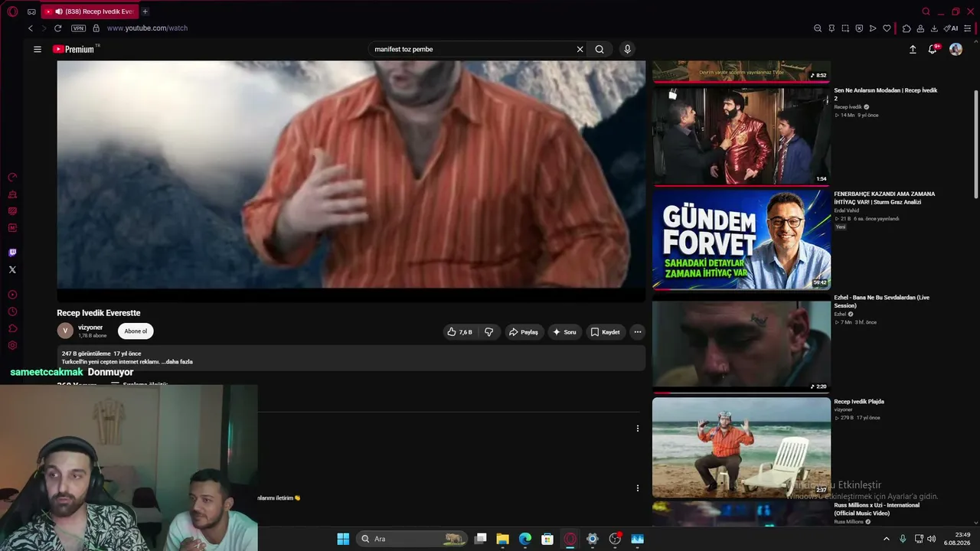980x551 pixels.
Task: Open Russ Millions x Uzi video title
Action: pos(877,509)
